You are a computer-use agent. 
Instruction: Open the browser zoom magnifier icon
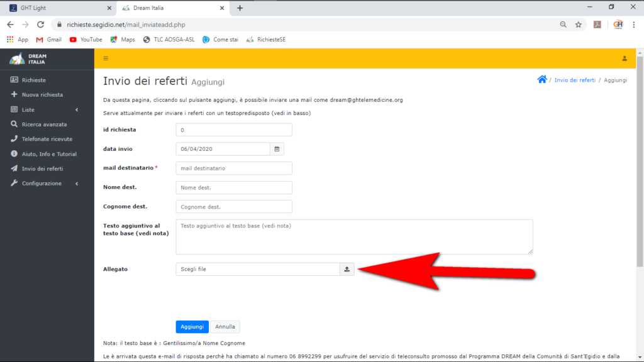click(x=563, y=25)
